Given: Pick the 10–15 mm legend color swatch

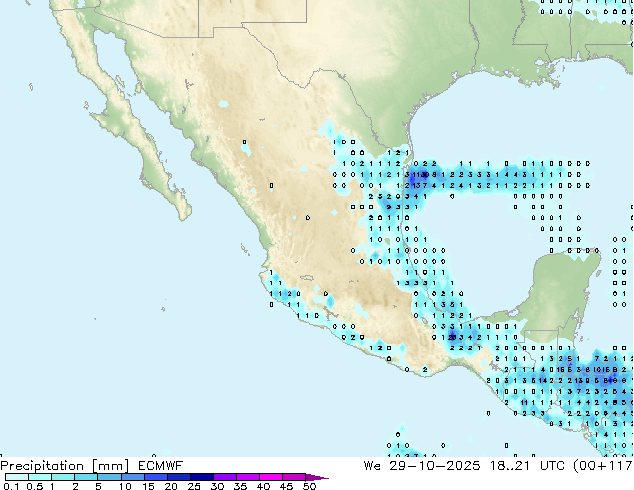Looking at the screenshot, I should click(133, 477).
